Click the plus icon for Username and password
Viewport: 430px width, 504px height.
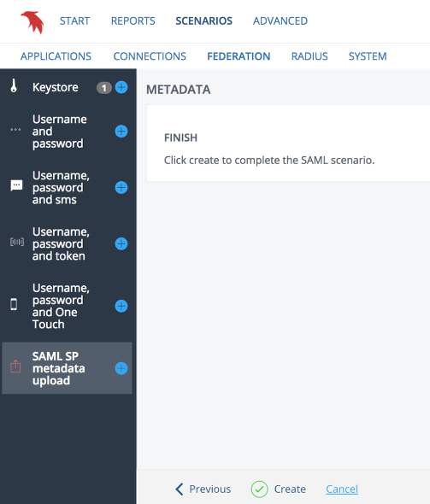tap(121, 132)
